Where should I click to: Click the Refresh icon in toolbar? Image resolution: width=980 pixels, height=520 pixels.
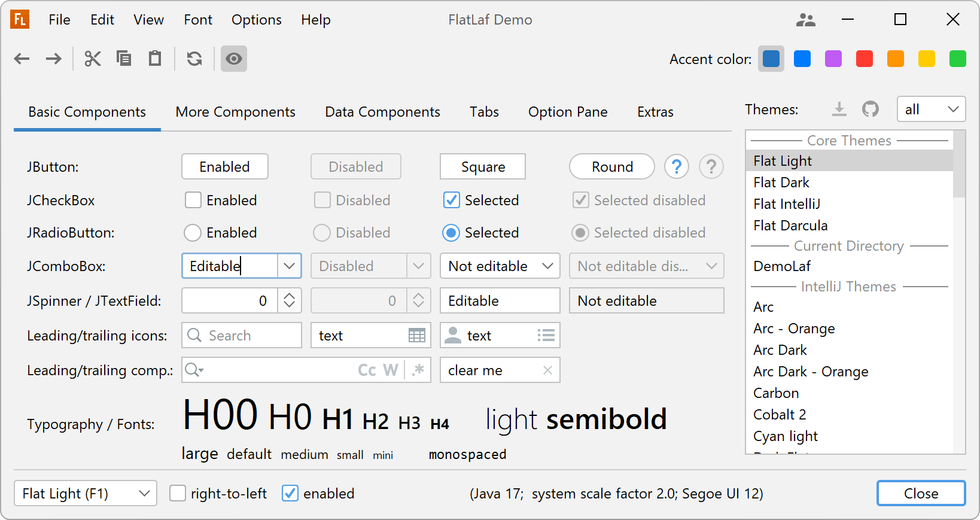pyautogui.click(x=194, y=59)
